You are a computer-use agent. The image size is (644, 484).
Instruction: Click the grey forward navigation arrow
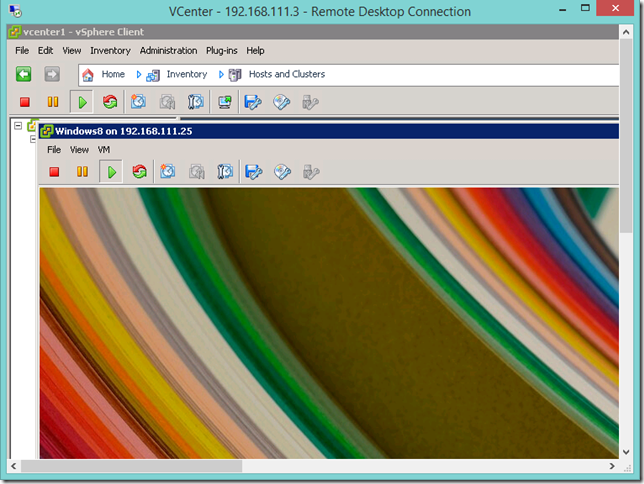pos(52,74)
